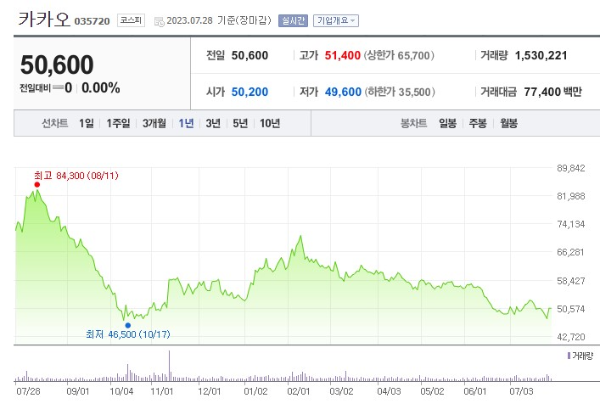Click the 최고 84,300 (08/11) label
The width and height of the screenshot is (600, 406).
pyautogui.click(x=76, y=176)
